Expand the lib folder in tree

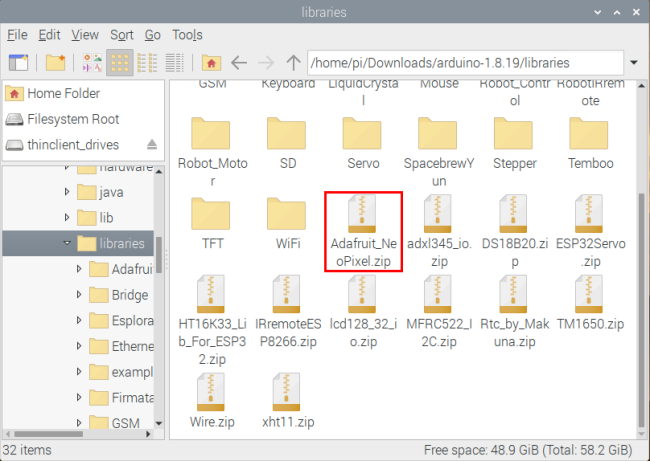click(x=67, y=218)
